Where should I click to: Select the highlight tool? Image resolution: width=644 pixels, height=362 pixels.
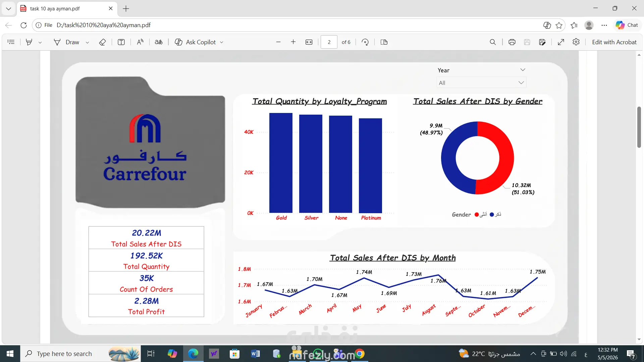coord(29,42)
